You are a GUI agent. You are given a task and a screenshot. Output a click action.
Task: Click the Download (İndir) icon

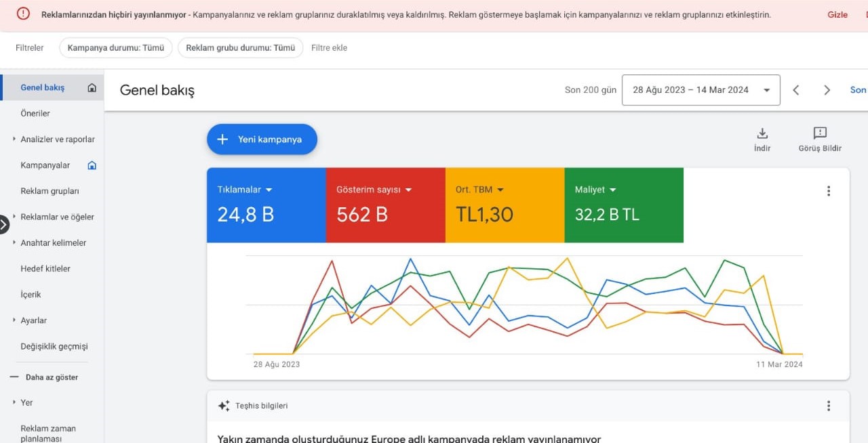[762, 133]
